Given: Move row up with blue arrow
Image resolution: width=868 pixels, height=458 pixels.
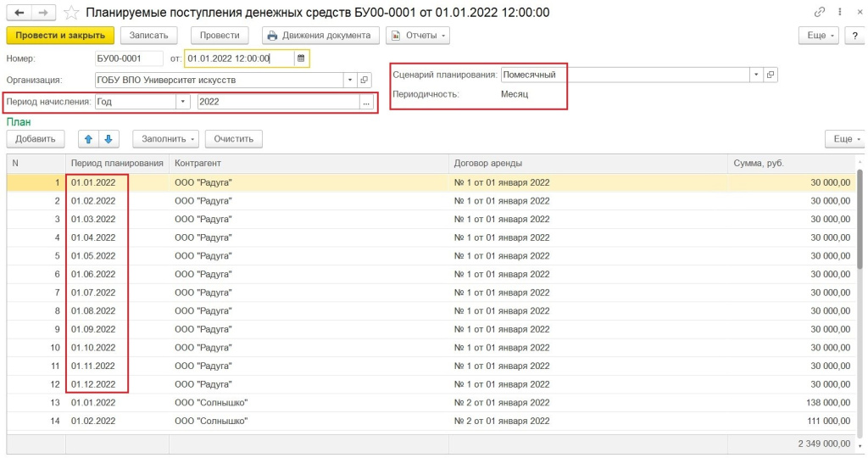Looking at the screenshot, I should pos(88,138).
